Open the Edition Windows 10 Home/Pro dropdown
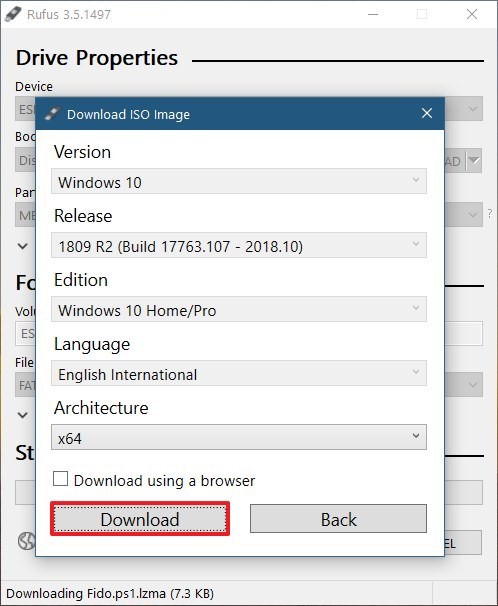 pos(239,309)
